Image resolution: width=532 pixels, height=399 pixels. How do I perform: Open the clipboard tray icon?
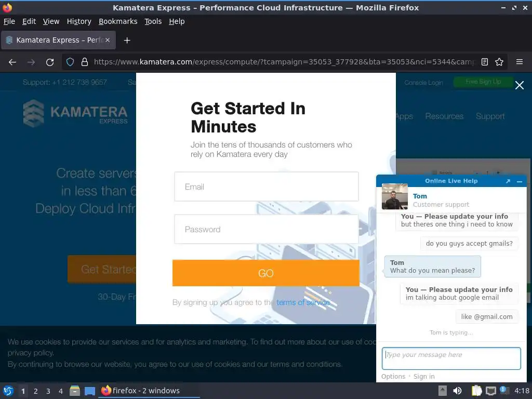(477, 391)
